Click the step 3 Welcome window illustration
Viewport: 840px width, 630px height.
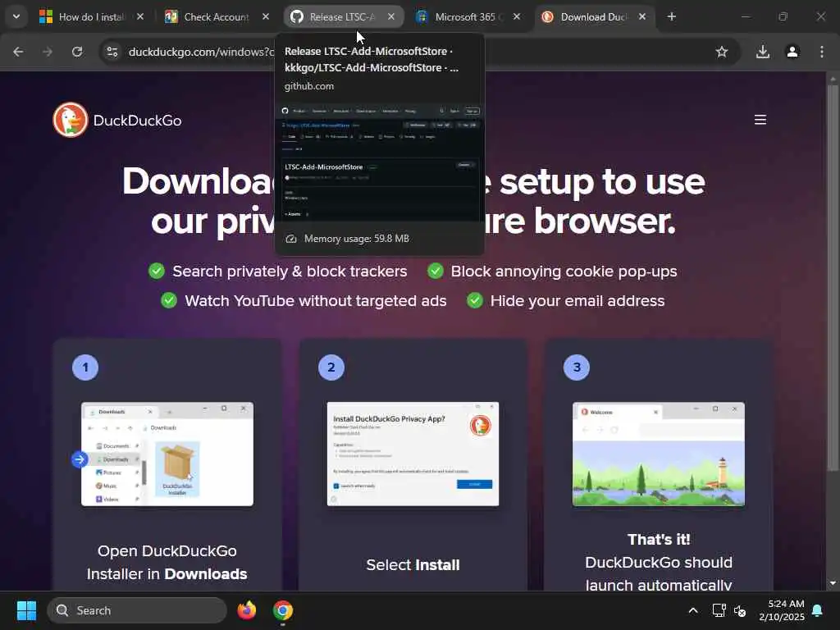point(659,454)
